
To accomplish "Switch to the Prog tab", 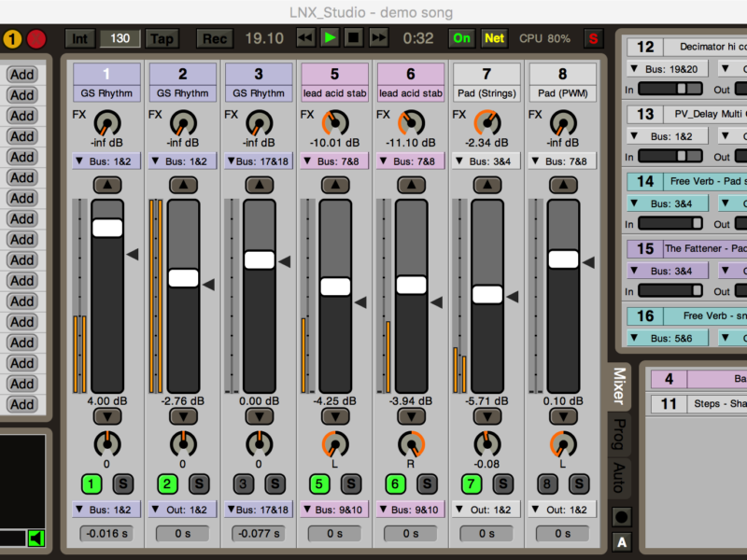I will [619, 434].
